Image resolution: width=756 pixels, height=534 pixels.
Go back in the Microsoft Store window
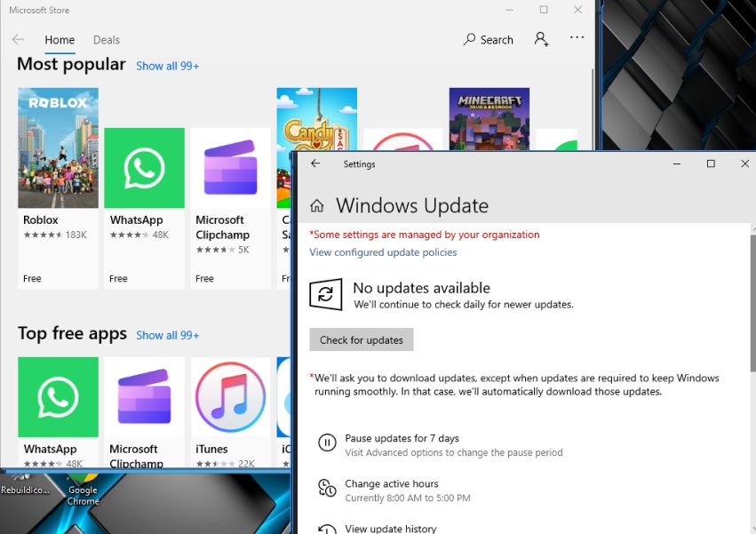point(19,40)
